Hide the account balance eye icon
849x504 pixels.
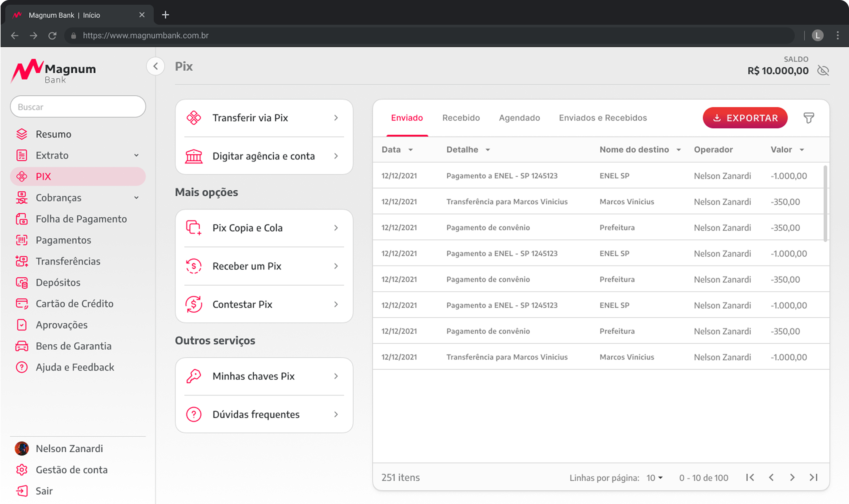point(823,71)
